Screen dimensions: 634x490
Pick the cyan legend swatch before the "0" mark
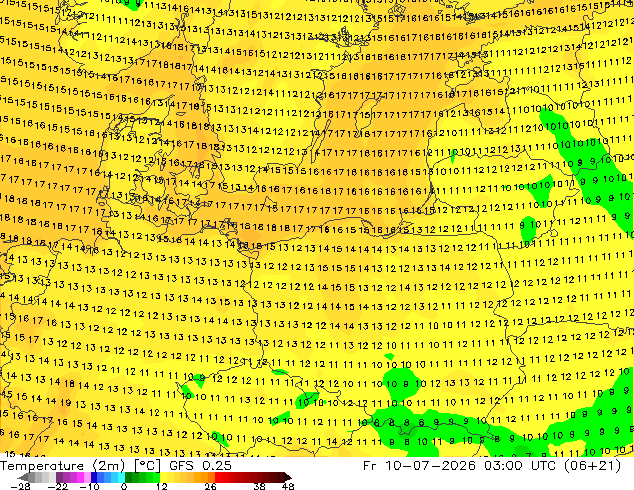pyautogui.click(x=121, y=477)
